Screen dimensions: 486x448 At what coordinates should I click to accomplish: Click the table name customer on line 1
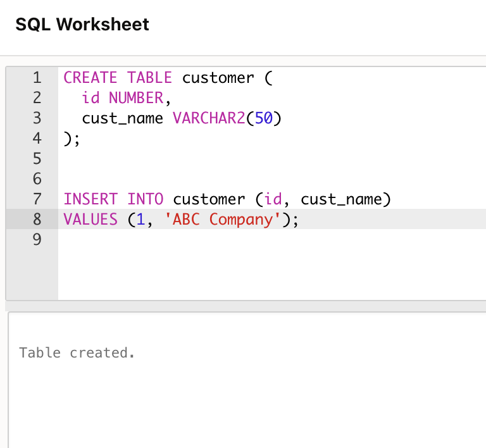(218, 78)
